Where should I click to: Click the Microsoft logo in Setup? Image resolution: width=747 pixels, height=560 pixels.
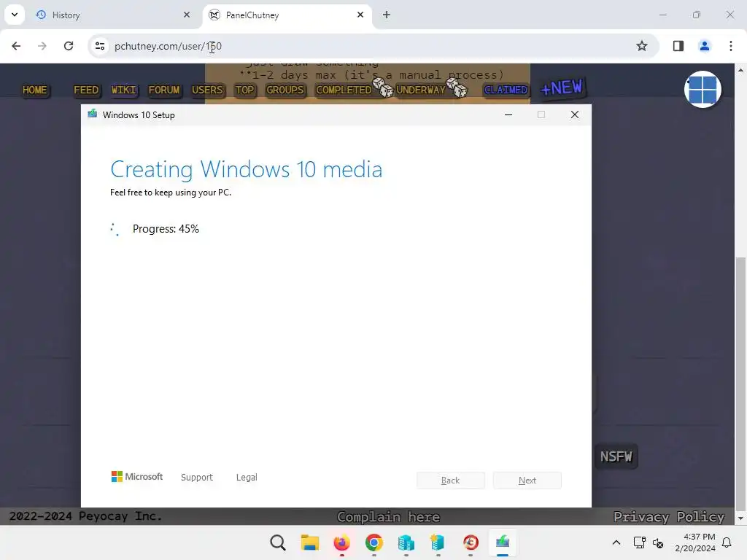(137, 477)
